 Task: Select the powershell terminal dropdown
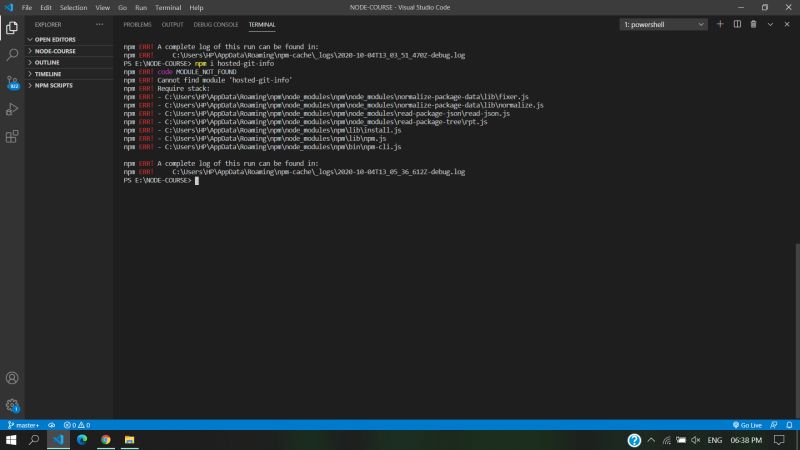tap(663, 24)
